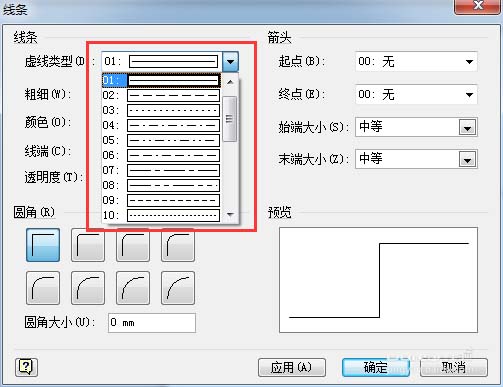
Task: Select dash type 03 dotted line
Action: (161, 110)
